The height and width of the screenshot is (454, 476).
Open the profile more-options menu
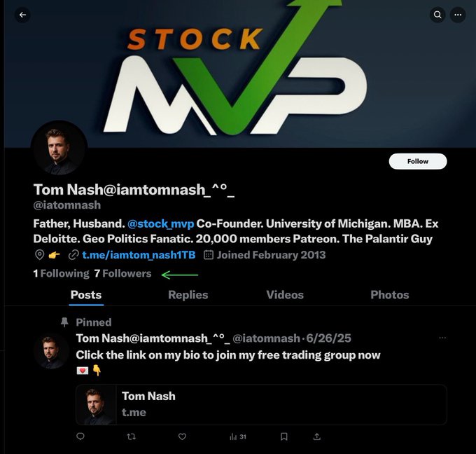pyautogui.click(x=458, y=15)
